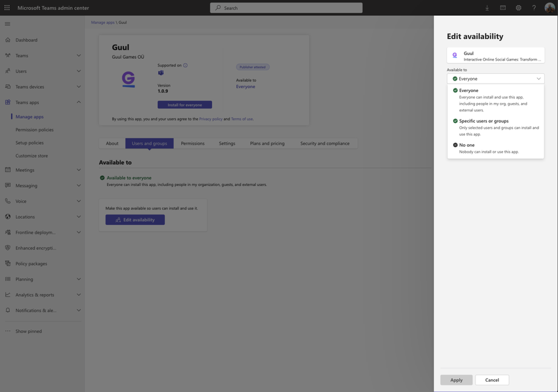Image resolution: width=558 pixels, height=392 pixels.
Task: Open the settings gear in header
Action: [x=519, y=8]
